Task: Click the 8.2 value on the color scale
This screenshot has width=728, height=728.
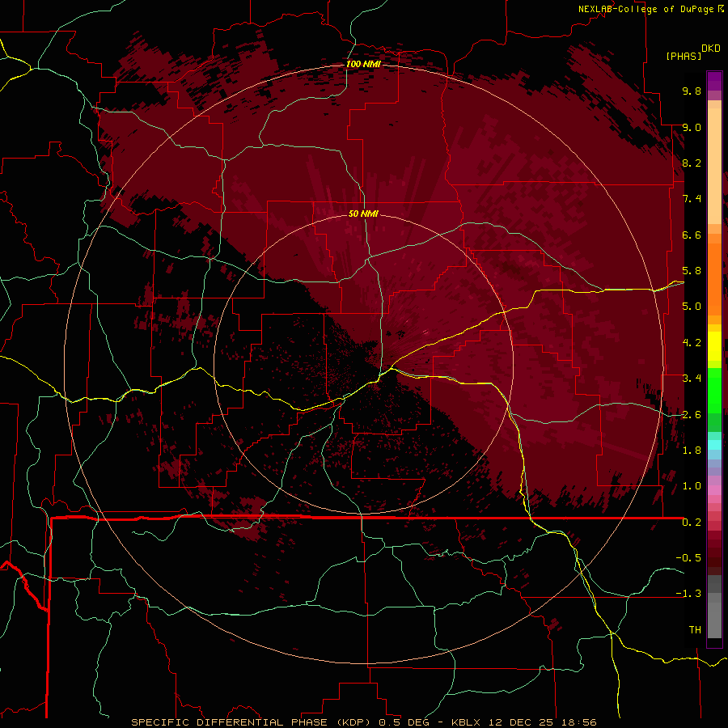Action: (692, 163)
